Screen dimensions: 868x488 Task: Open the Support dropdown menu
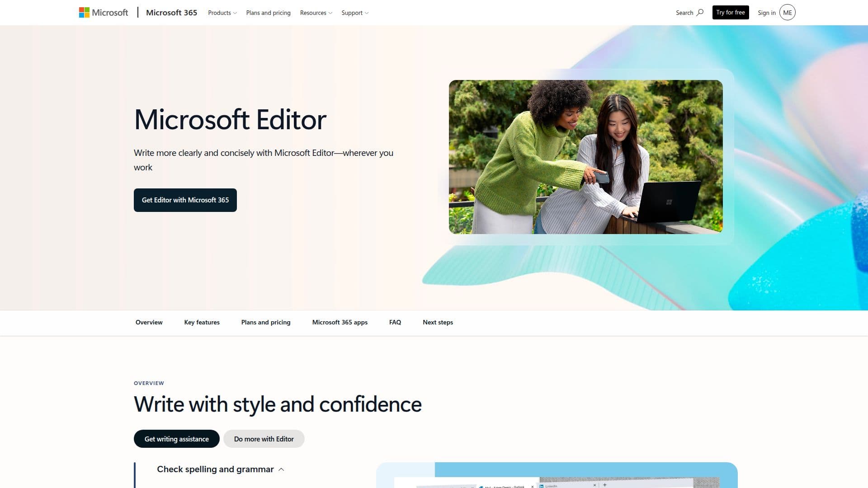click(355, 13)
